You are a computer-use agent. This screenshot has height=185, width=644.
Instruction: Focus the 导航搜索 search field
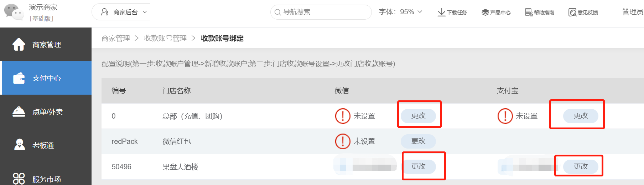click(321, 12)
